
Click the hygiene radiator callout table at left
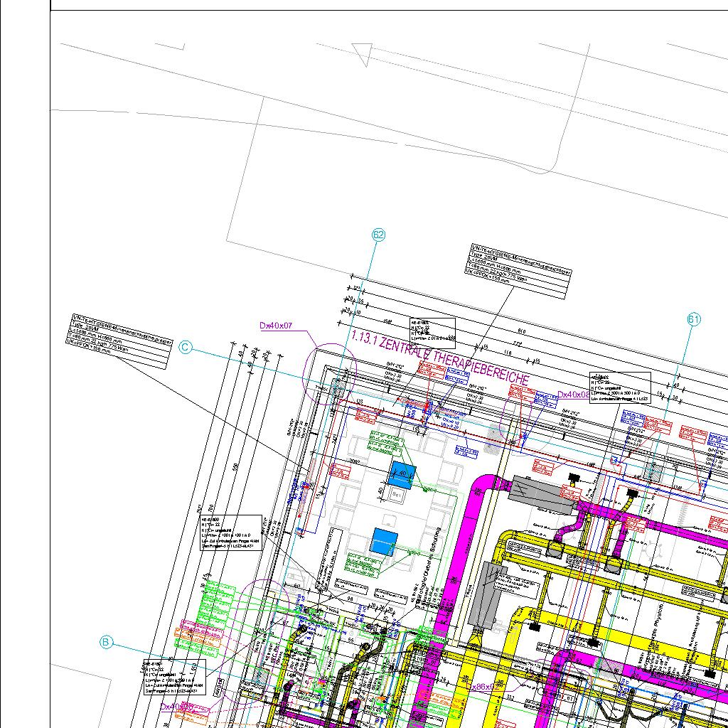pyautogui.click(x=119, y=341)
